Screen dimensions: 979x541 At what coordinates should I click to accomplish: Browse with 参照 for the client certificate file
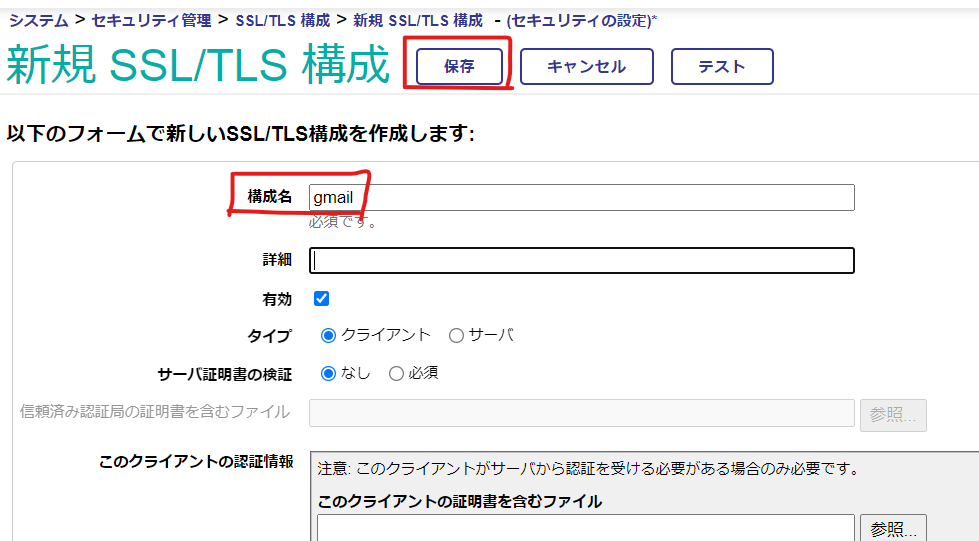pos(892,528)
